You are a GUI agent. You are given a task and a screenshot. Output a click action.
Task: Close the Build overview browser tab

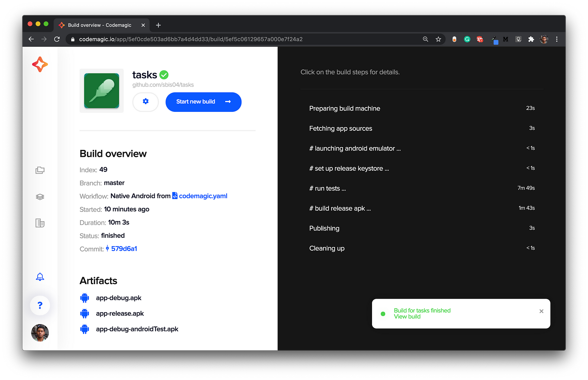143,25
